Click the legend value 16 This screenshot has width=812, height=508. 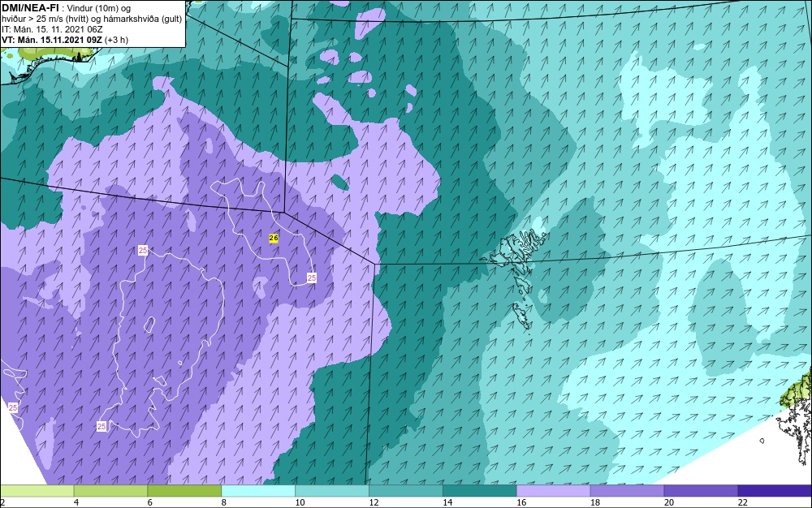coord(521,502)
